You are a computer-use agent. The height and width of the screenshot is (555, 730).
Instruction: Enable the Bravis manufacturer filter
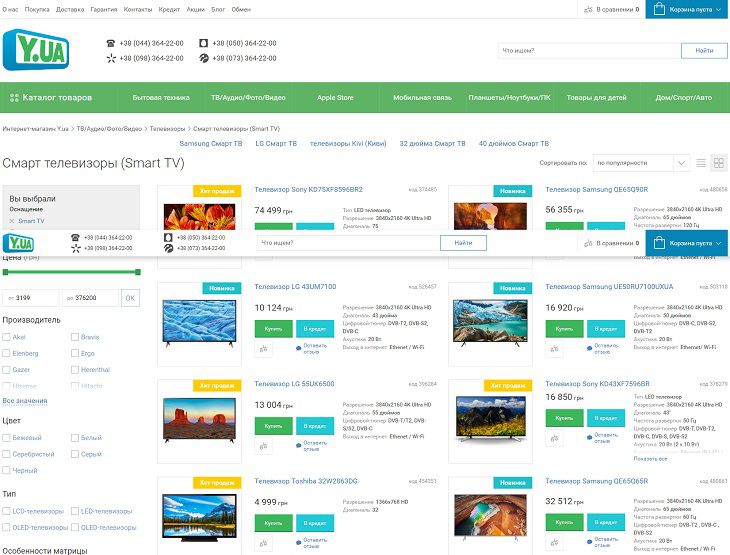coord(76,337)
